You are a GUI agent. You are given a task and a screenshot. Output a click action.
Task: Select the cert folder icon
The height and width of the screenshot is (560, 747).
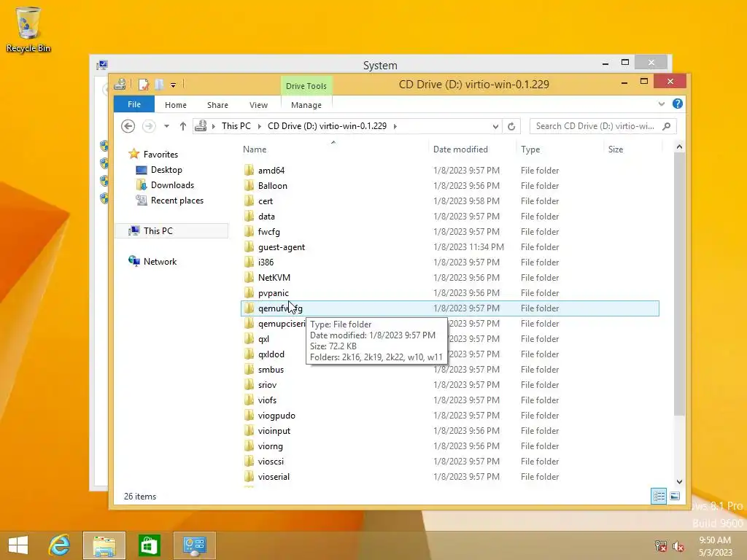click(x=249, y=201)
